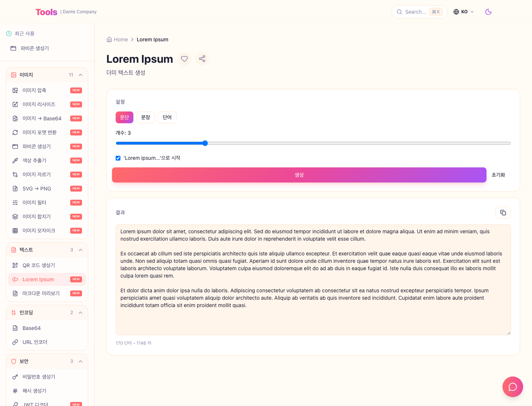This screenshot has height=406, width=532.
Task: Click the 개수 slider handle
Action: (x=205, y=143)
